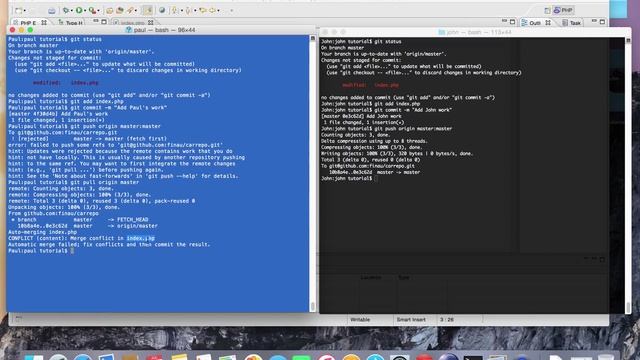
Task: Click red modified index.php in paul terminal
Action: (x=66, y=82)
